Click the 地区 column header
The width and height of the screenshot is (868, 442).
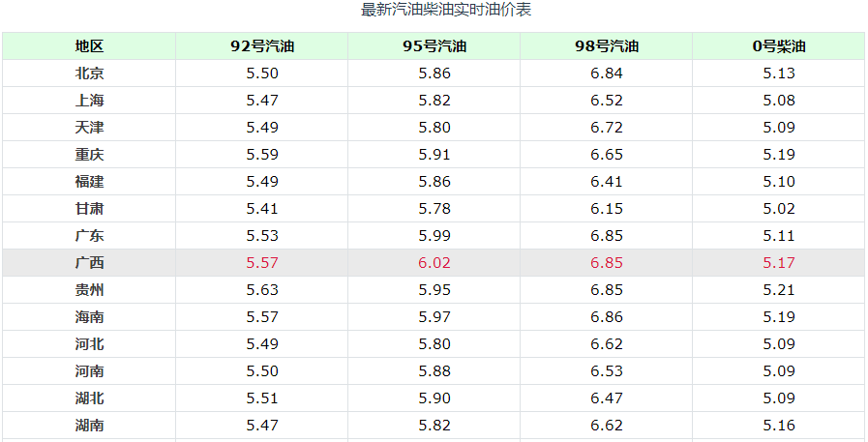point(89,46)
